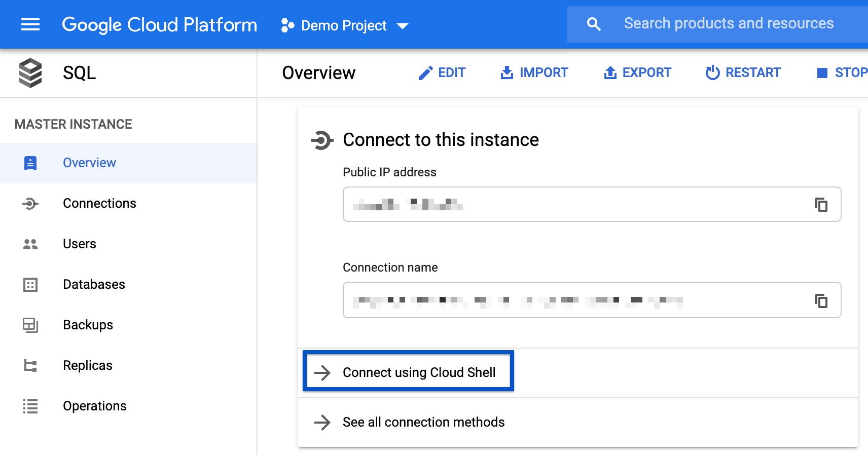Click the IMPORT download icon

click(x=507, y=73)
